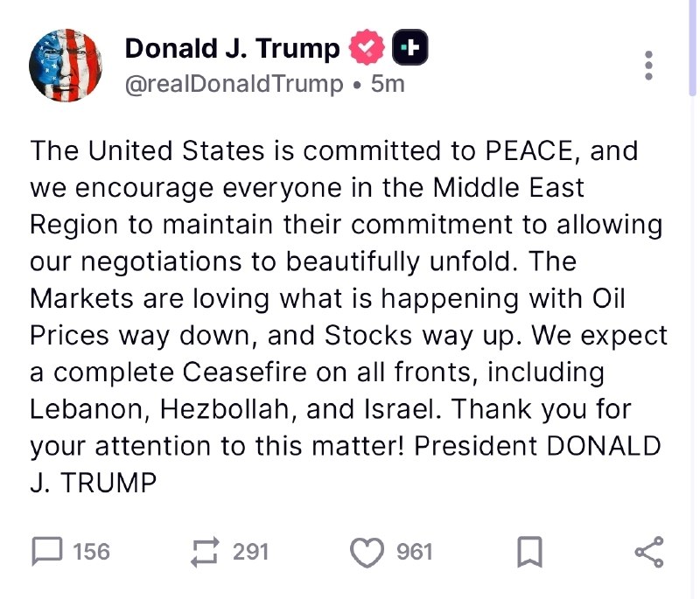Click the post body text
700x599 pixels.
pos(348,317)
